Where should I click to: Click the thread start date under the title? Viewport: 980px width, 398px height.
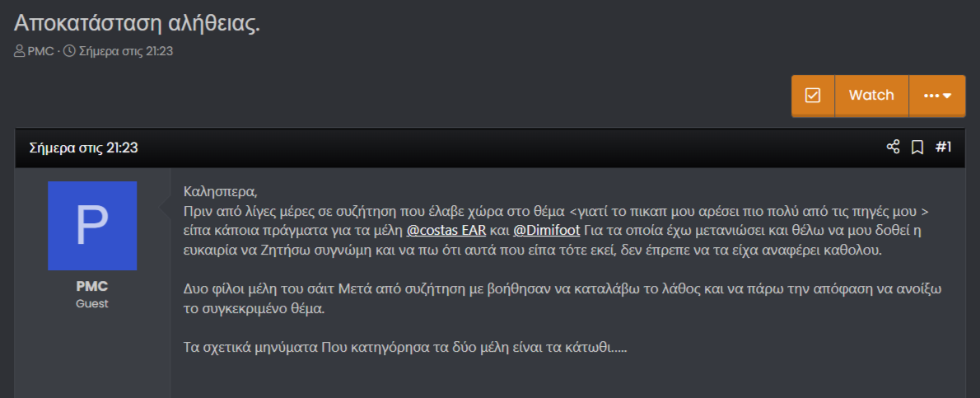pyautogui.click(x=125, y=51)
